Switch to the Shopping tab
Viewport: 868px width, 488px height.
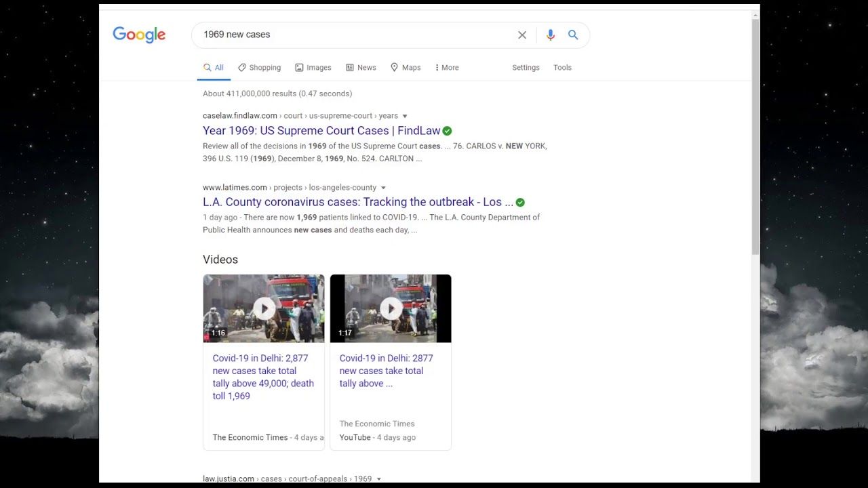click(x=259, y=68)
